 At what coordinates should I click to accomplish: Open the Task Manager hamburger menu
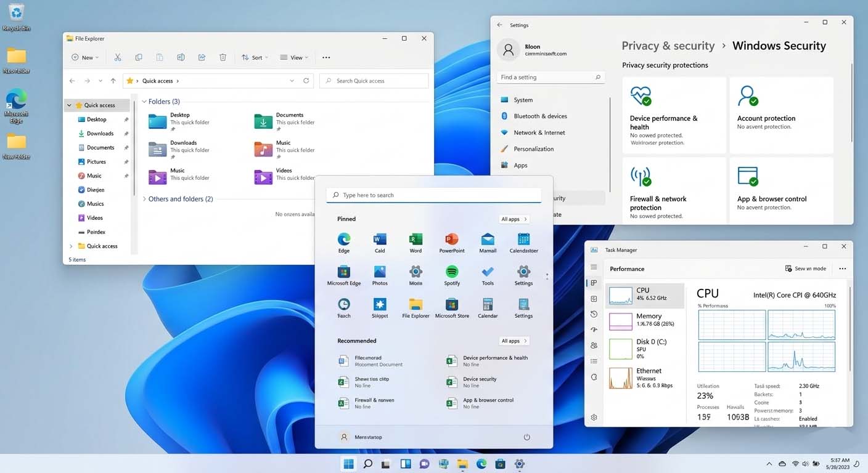tap(594, 267)
